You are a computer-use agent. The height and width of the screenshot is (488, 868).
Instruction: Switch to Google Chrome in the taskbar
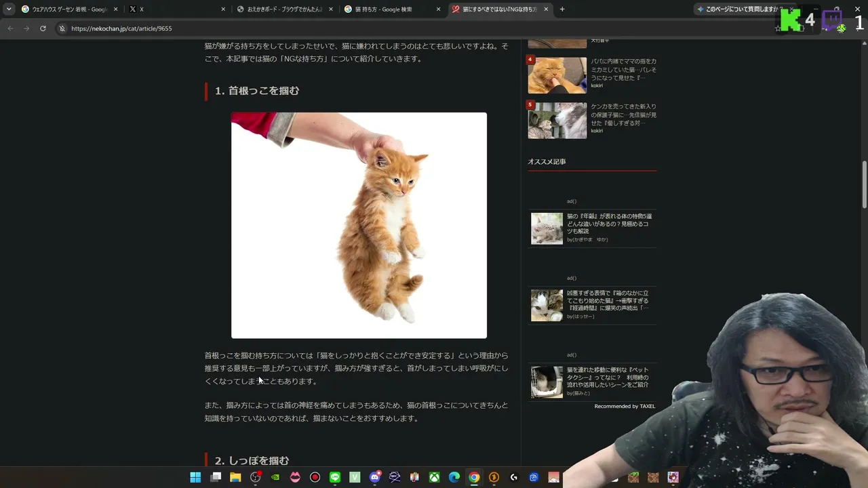(474, 477)
